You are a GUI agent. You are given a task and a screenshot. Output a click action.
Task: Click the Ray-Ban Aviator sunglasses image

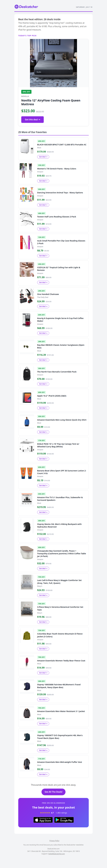(27, 346)
